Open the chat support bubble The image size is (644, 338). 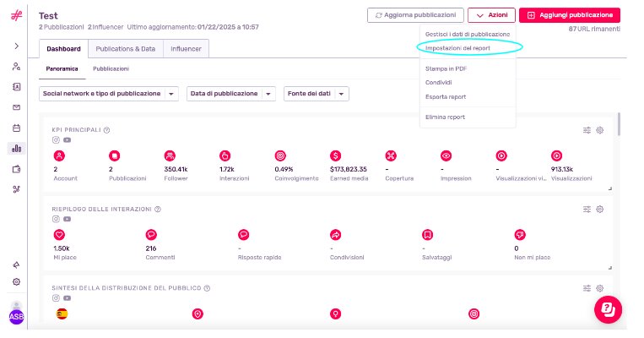tap(608, 309)
